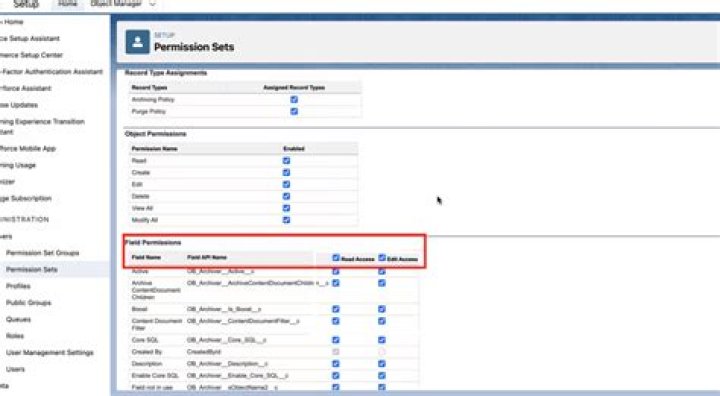Open Lightning Usage sidebar link
Viewport: 720px width, 396px height.
coord(18,165)
